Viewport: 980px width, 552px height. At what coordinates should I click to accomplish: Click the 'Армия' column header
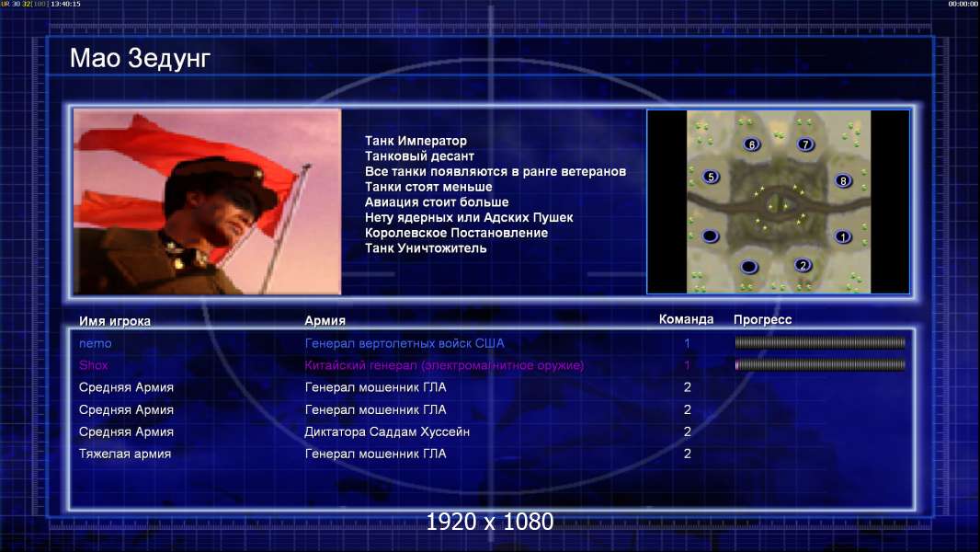point(325,320)
